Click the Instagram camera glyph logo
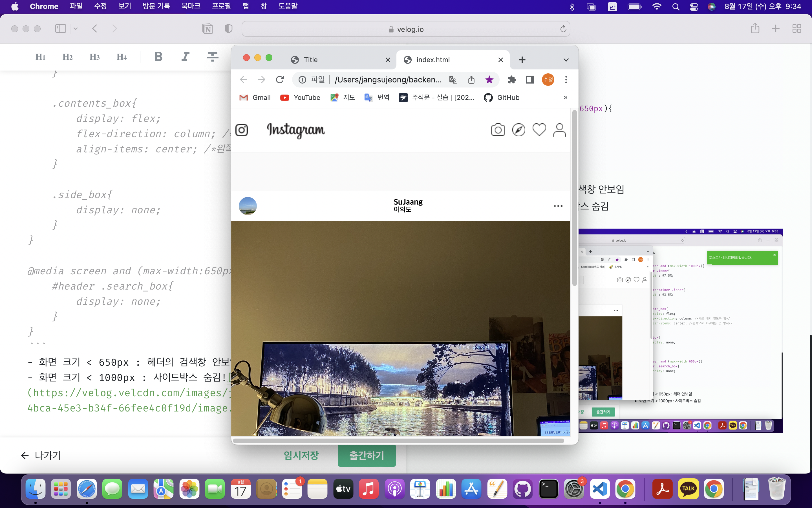The image size is (812, 508). pyautogui.click(x=242, y=130)
